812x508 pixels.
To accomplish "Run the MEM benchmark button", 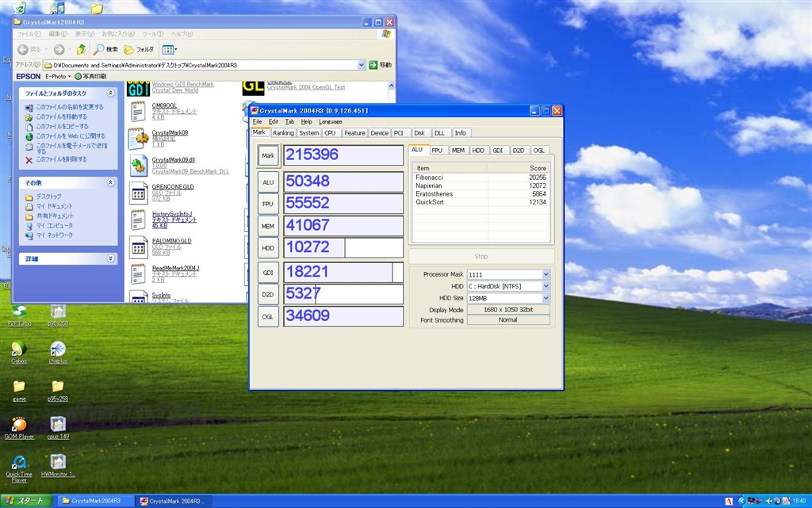I will tap(268, 226).
